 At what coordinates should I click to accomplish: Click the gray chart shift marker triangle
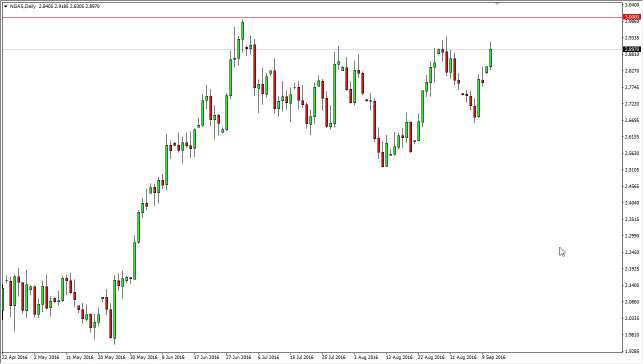click(497, 3)
